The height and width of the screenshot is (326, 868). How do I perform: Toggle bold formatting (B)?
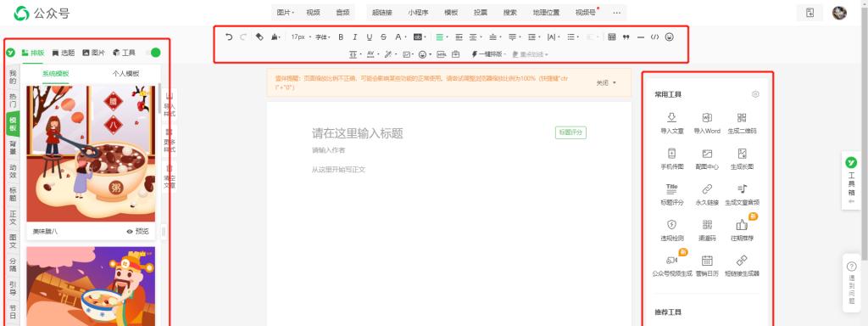click(341, 37)
